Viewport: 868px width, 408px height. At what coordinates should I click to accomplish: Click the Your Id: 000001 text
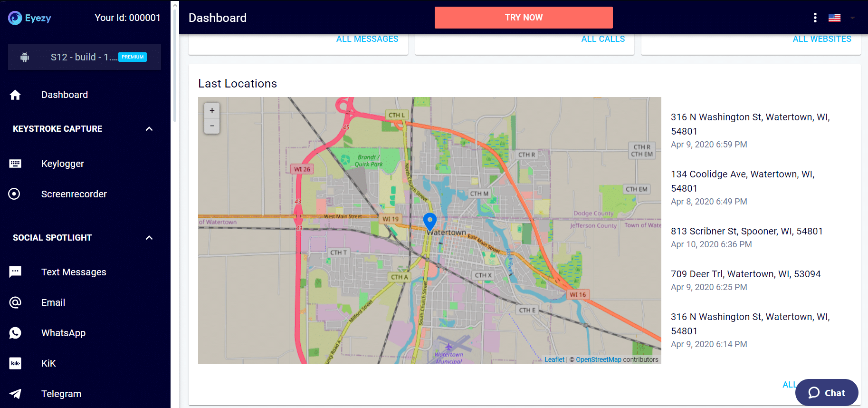(127, 18)
